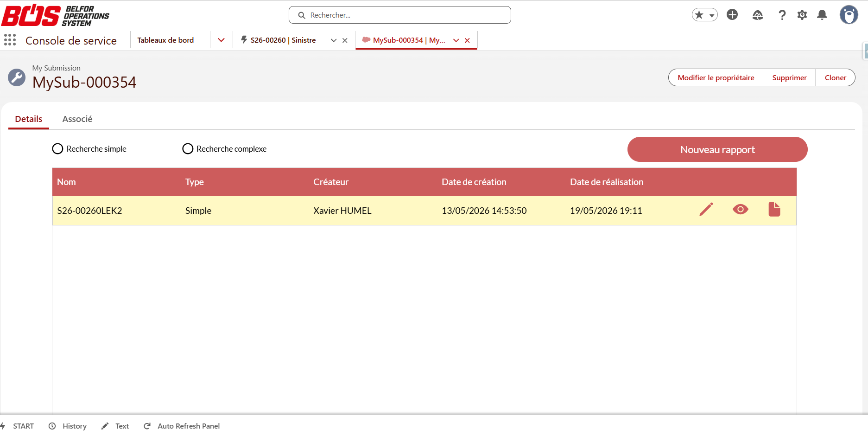Open document icon for S26-00260LEK2

(774, 210)
